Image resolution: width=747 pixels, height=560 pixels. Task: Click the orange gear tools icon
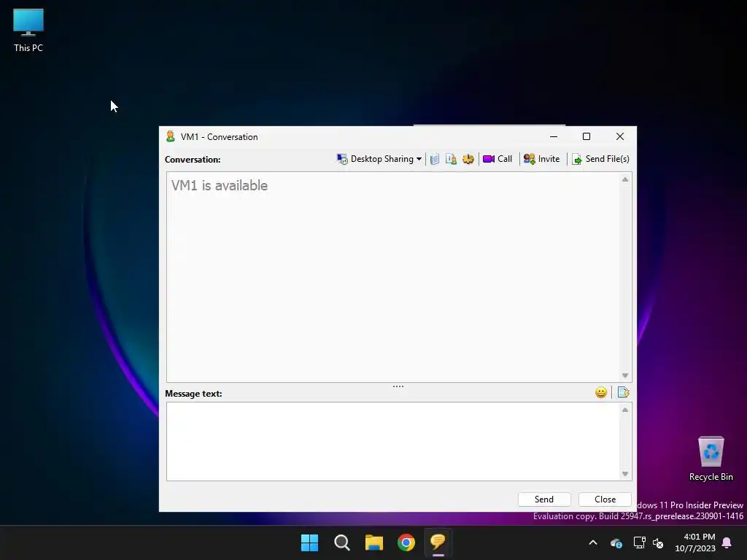(x=468, y=159)
